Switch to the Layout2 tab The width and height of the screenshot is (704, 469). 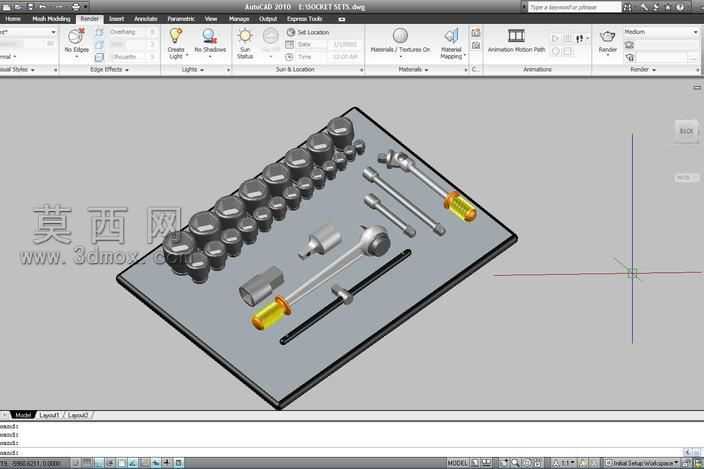pyautogui.click(x=78, y=415)
